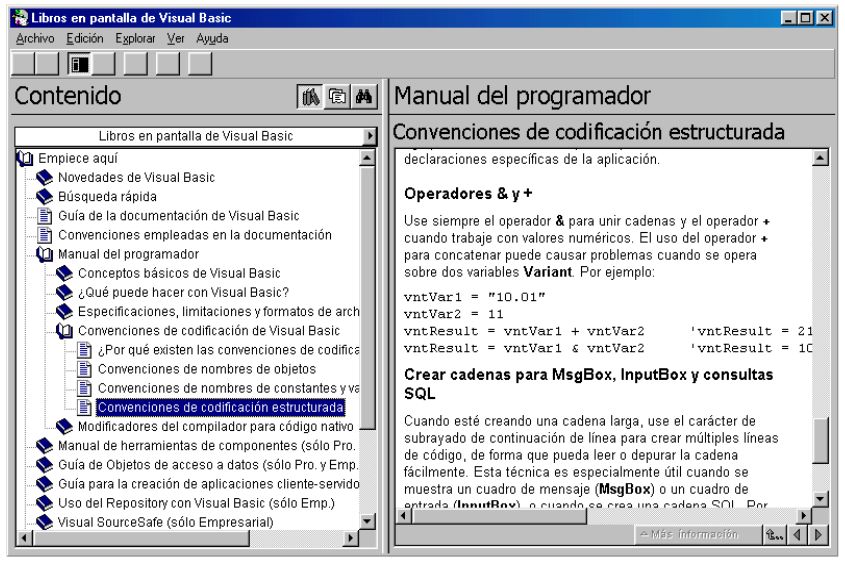The width and height of the screenshot is (845, 564).
Task: Select highlighted Convenciones de codificación estructurada topic
Action: [x=220, y=408]
